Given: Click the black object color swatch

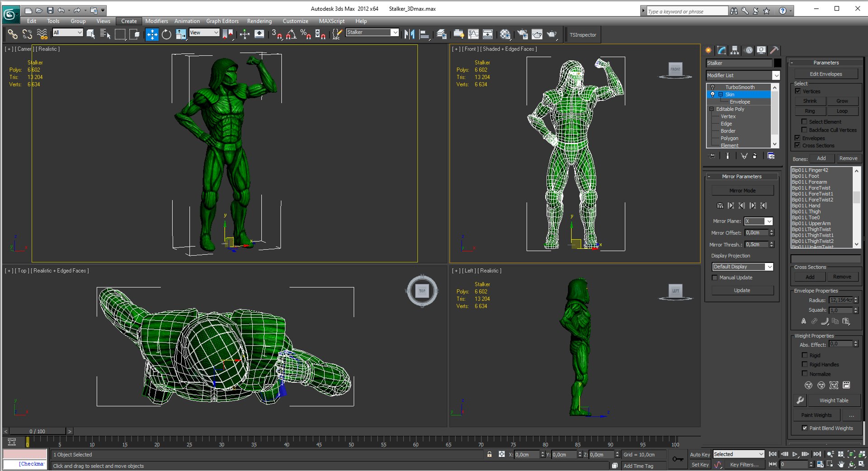Looking at the screenshot, I should tap(777, 63).
